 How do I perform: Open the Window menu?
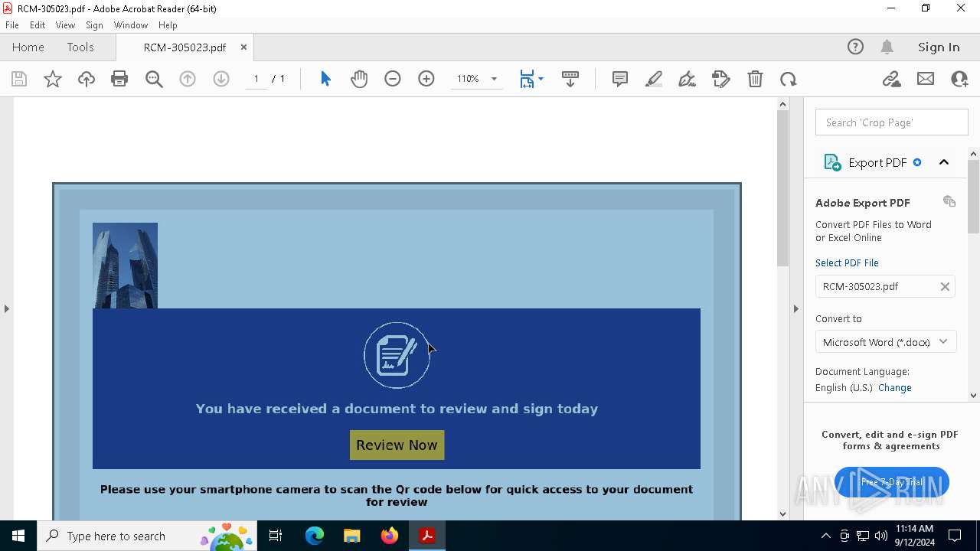131,25
